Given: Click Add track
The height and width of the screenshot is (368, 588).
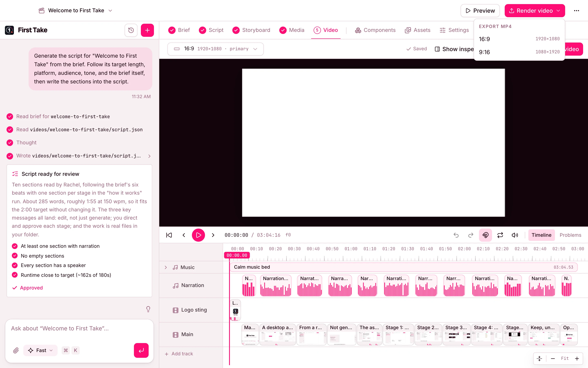Looking at the screenshot, I should click(x=179, y=354).
